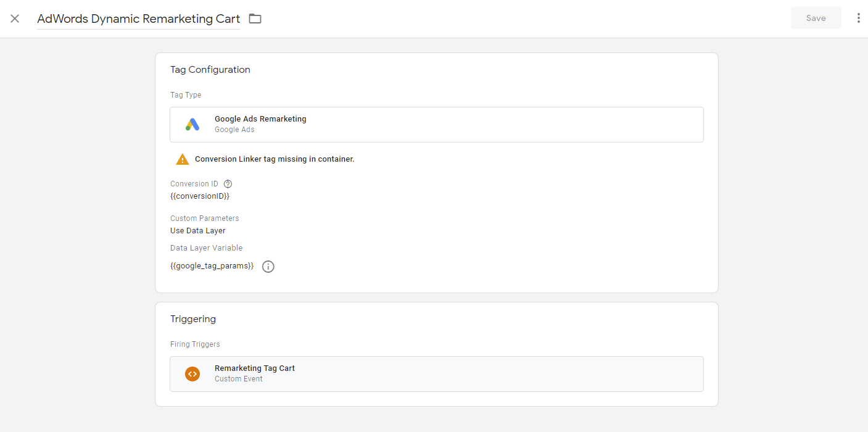Click the {{google_tag_params}} variable value

[212, 266]
